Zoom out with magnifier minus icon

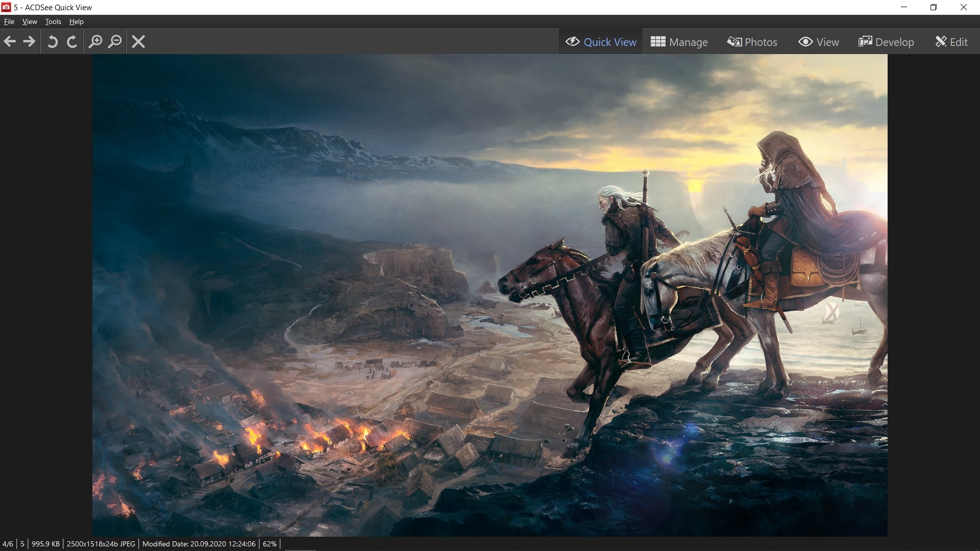click(115, 41)
